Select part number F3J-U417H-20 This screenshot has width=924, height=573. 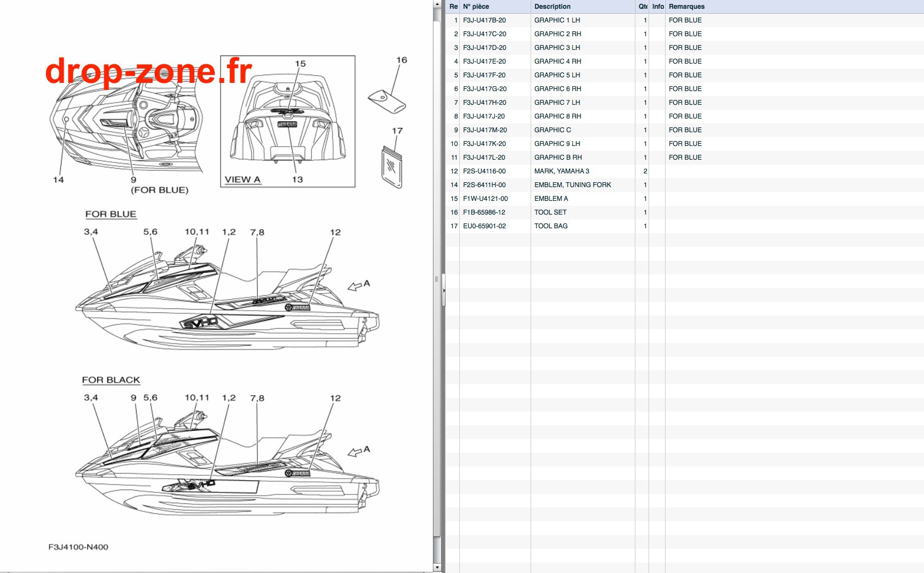[484, 103]
